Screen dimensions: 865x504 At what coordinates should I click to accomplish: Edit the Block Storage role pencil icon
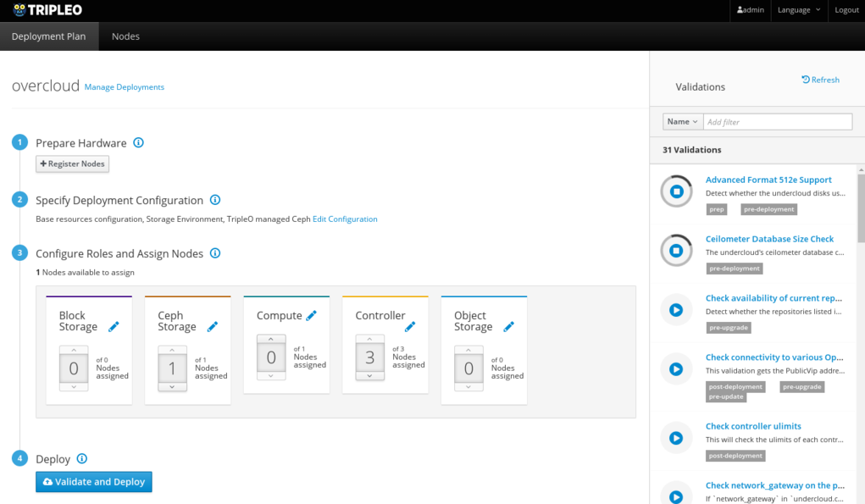tap(114, 327)
